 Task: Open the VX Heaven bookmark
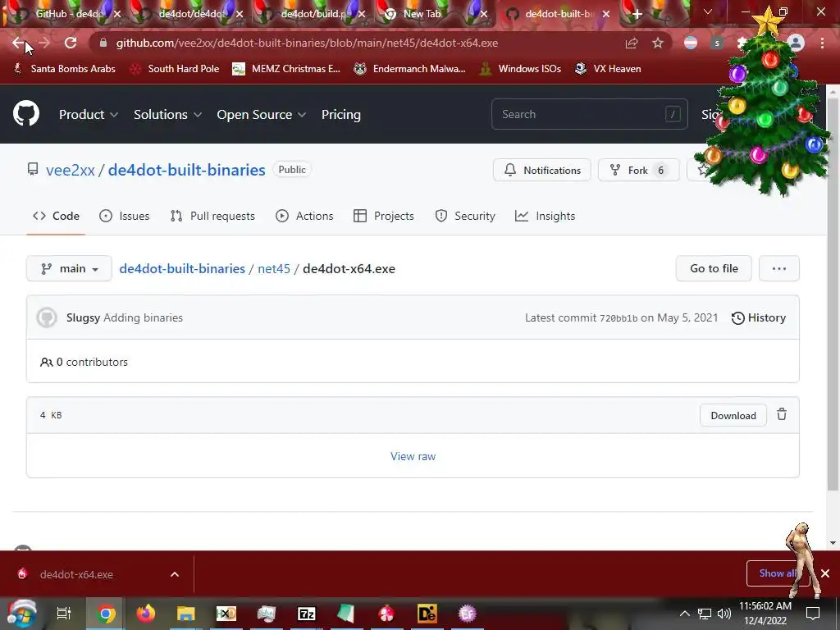click(x=608, y=69)
